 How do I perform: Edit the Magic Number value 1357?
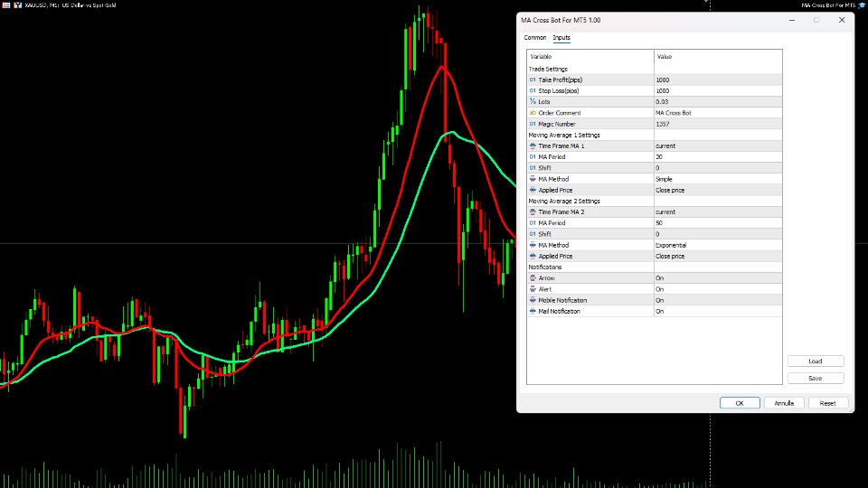[x=718, y=124]
